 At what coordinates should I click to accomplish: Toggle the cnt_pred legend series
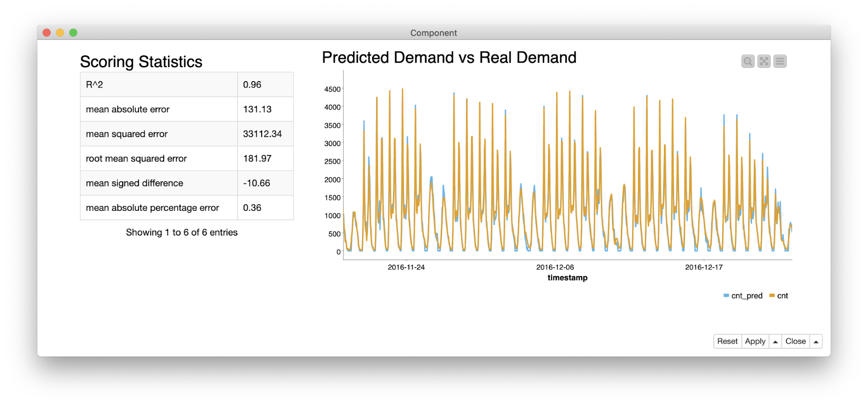click(x=743, y=296)
